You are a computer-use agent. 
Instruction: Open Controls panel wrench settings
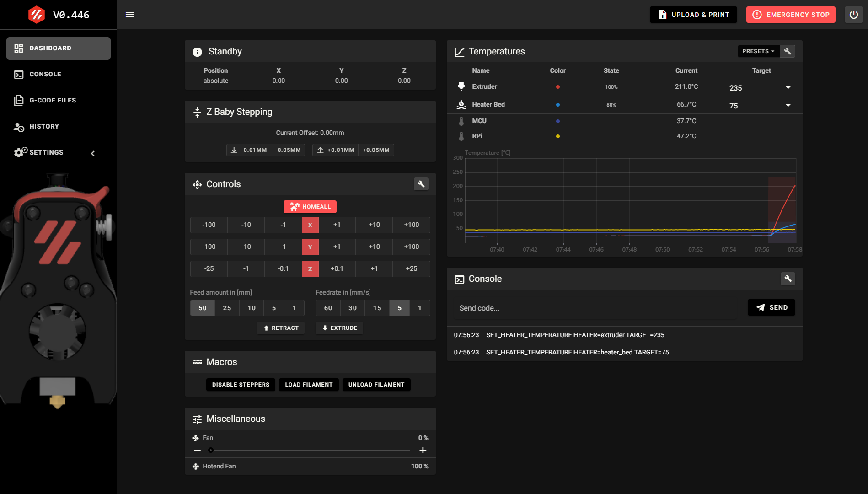pyautogui.click(x=421, y=184)
